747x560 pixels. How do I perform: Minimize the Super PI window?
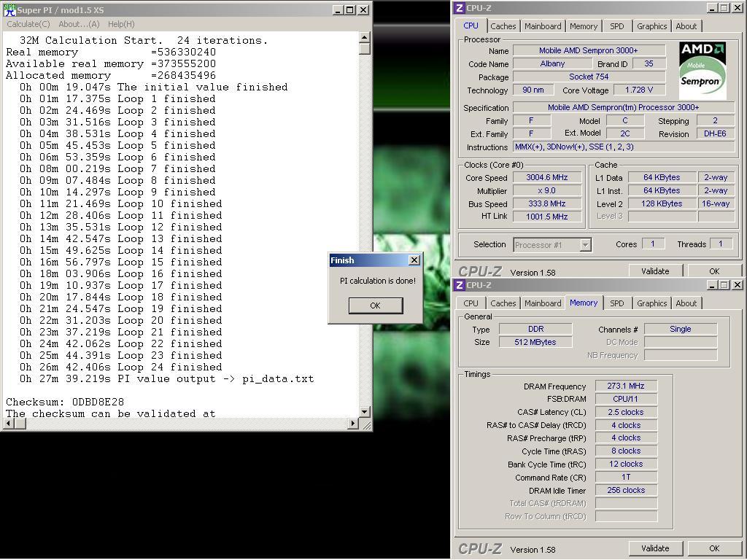[337, 10]
